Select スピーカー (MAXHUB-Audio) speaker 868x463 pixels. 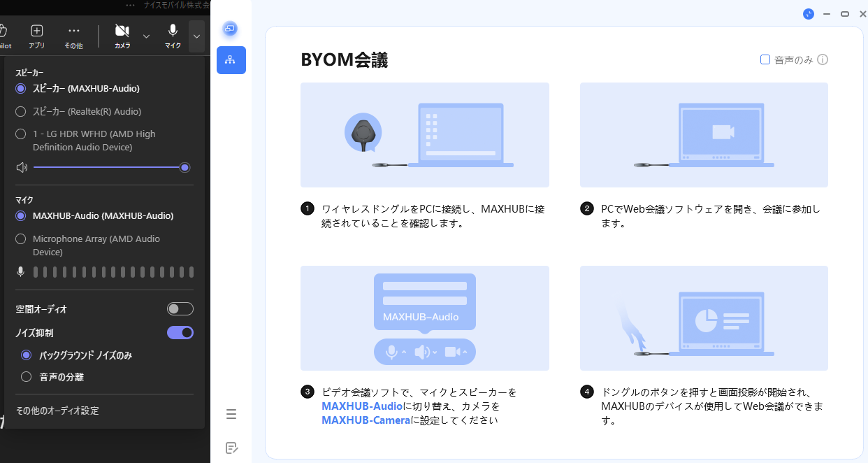(x=78, y=89)
